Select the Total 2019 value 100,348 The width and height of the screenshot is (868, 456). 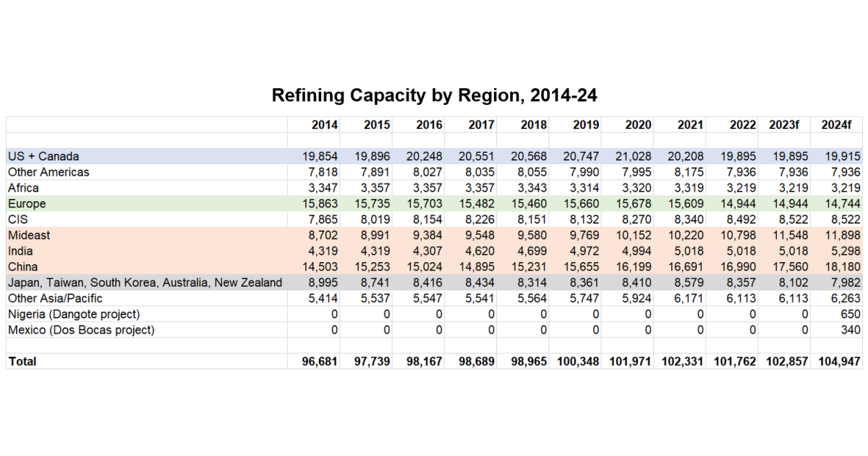tap(578, 361)
